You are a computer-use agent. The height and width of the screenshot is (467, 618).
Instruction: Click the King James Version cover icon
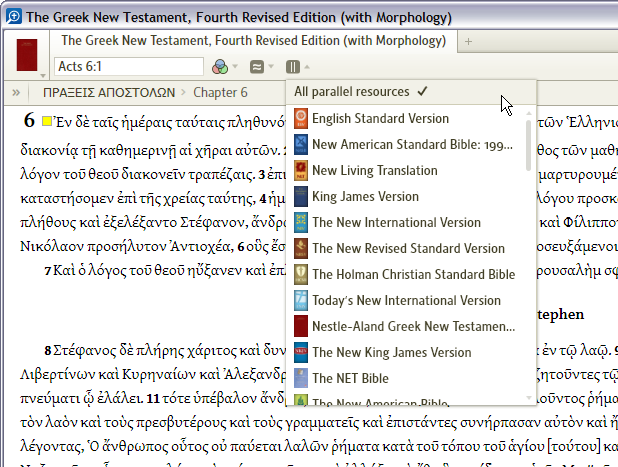(301, 197)
